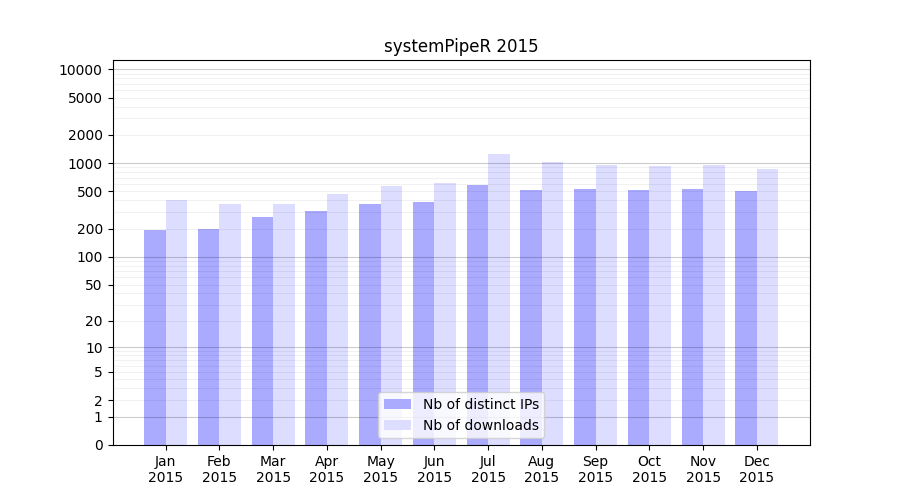Click the Dec 2015 distinct IPs bar
Image resolution: width=900 pixels, height=500 pixels.
[x=746, y=318]
